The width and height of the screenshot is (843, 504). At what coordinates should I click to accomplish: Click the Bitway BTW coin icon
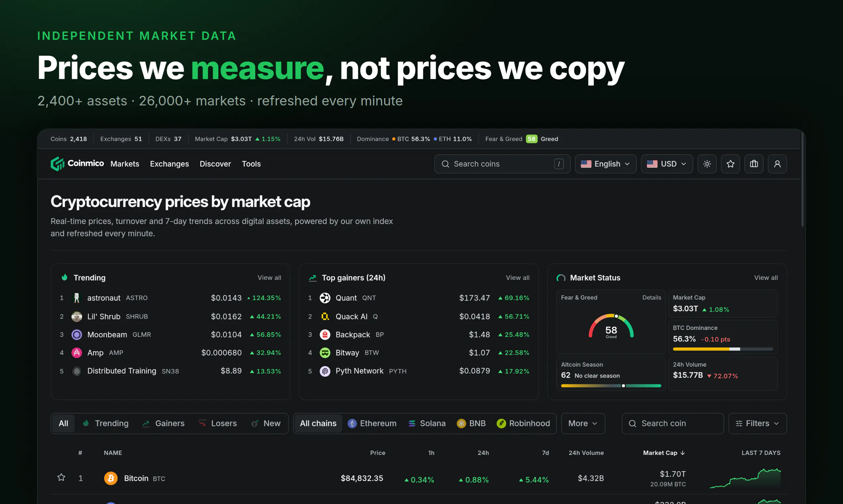(x=325, y=352)
